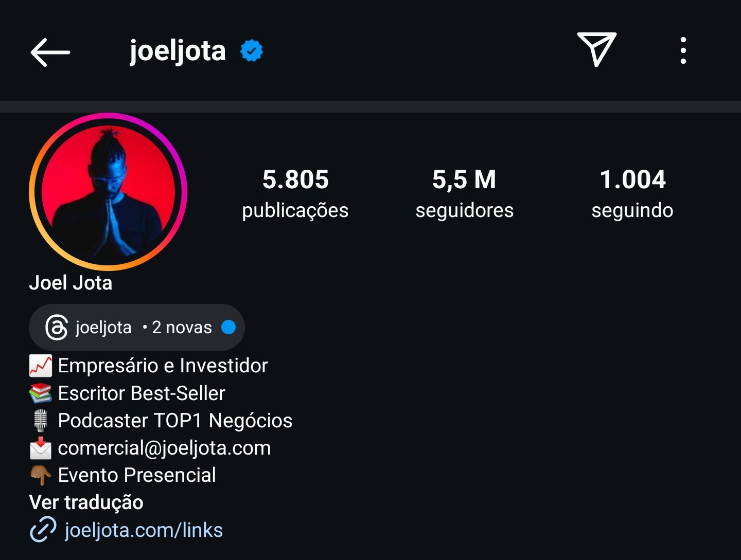Open the joeljota username title
The image size is (741, 560).
click(x=177, y=50)
